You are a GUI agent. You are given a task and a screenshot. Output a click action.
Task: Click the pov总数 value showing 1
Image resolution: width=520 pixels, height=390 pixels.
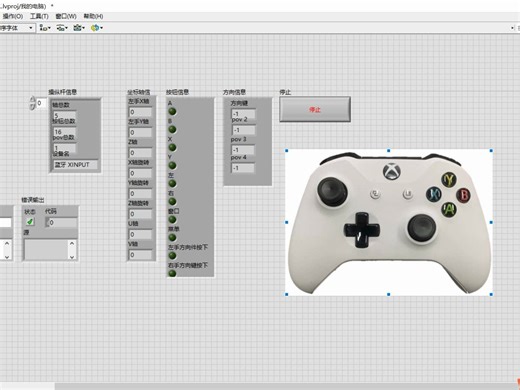(x=64, y=148)
